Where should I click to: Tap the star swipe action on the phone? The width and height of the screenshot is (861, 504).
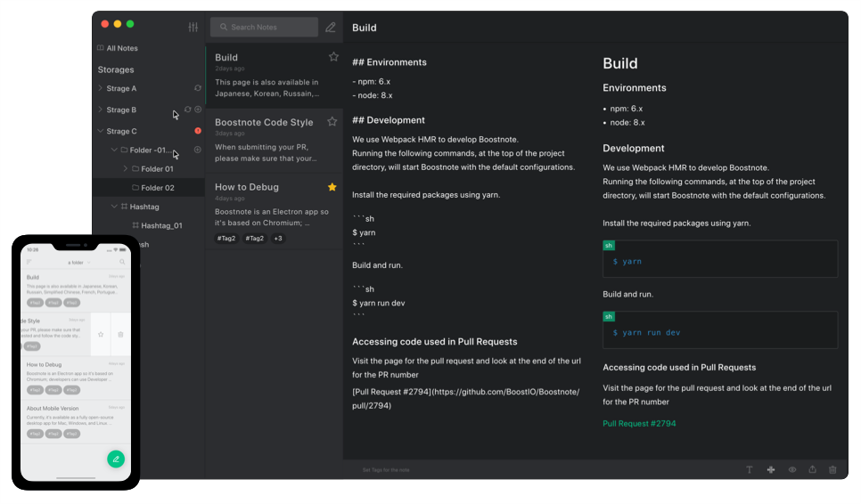(x=101, y=334)
